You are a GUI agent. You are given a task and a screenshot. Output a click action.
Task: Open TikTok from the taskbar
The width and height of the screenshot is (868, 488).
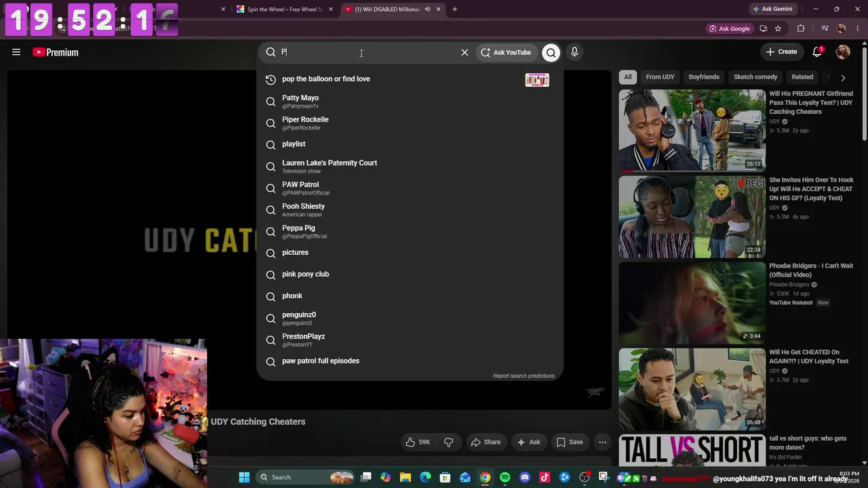[x=545, y=477]
